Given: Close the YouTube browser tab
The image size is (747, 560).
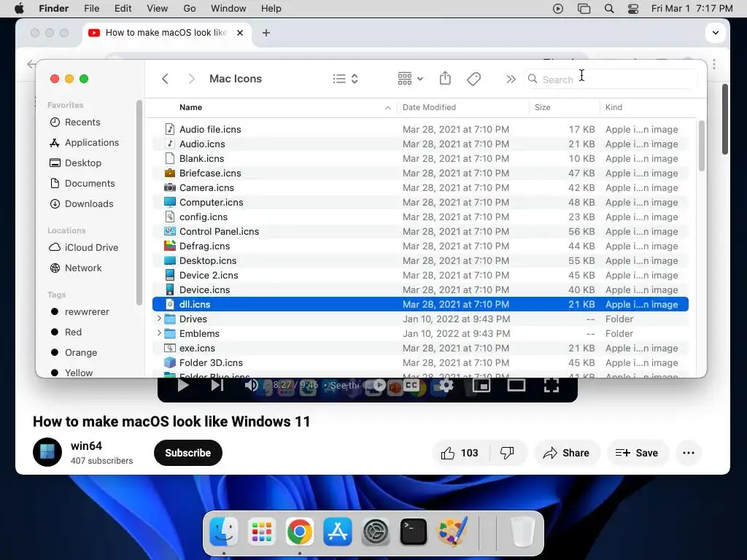Looking at the screenshot, I should (240, 33).
